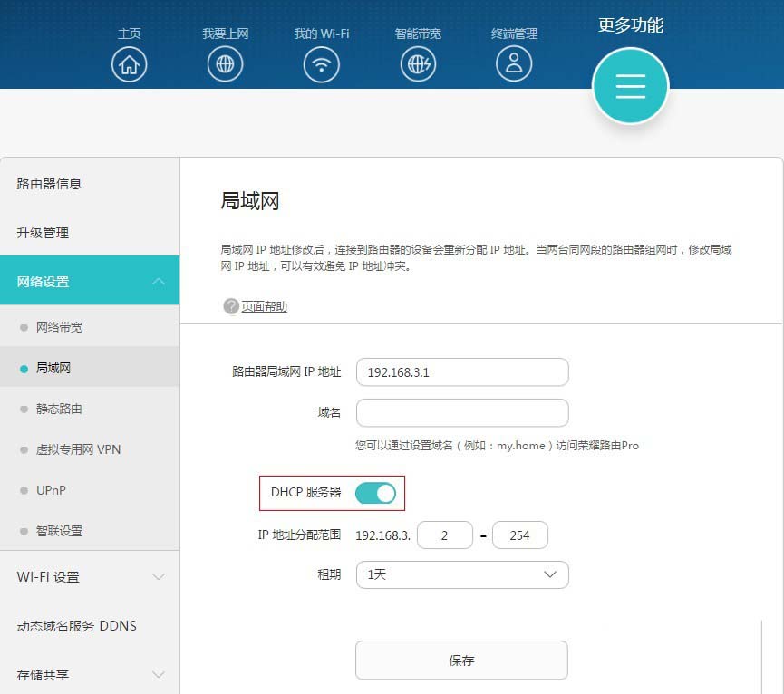Expand the 存储共享 section

click(x=90, y=674)
